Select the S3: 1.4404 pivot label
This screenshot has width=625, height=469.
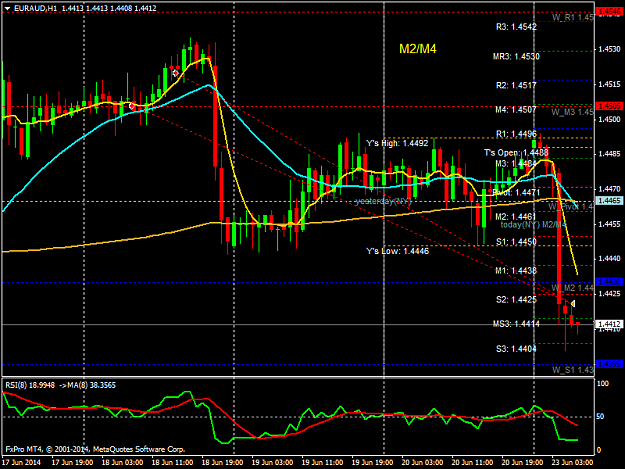point(516,349)
